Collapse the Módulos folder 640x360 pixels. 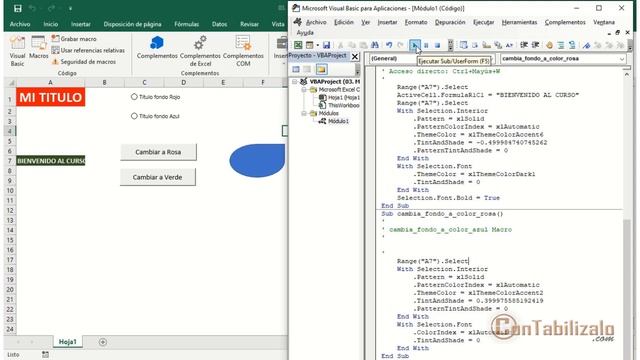click(304, 113)
